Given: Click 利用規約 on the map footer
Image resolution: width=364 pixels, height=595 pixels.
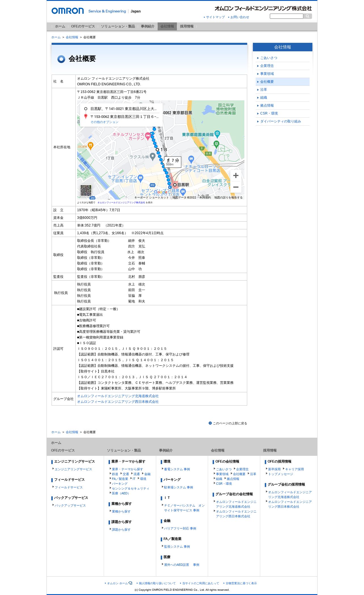Looking at the screenshot, I should [x=205, y=198].
